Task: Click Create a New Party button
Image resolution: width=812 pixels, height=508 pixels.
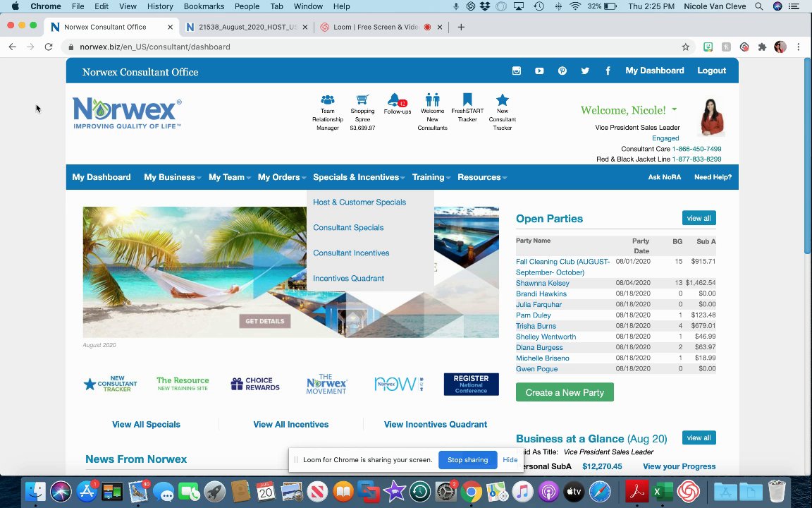Action: [x=565, y=392]
